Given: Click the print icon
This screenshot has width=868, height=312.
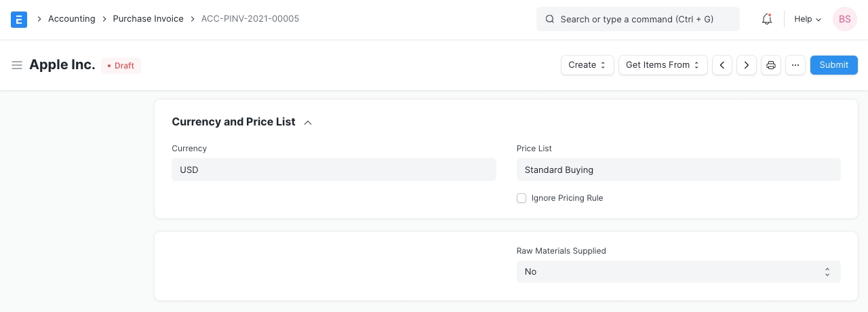Looking at the screenshot, I should click(x=771, y=65).
